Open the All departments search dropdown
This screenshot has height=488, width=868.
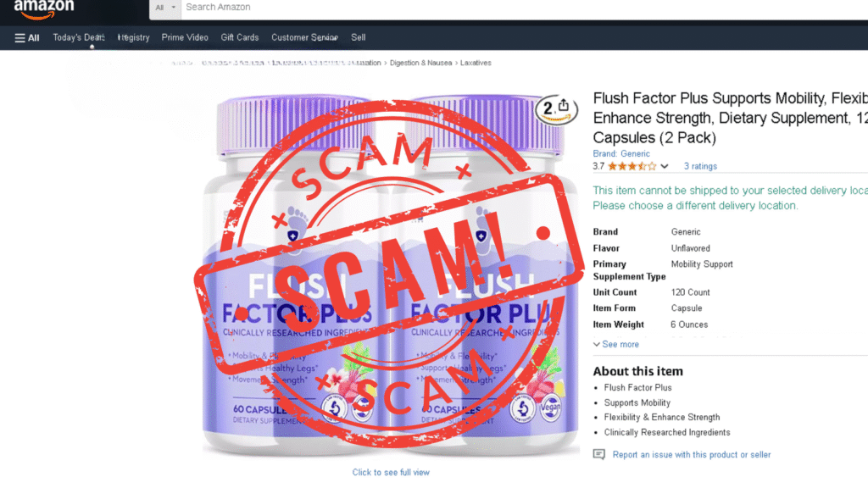pos(165,8)
